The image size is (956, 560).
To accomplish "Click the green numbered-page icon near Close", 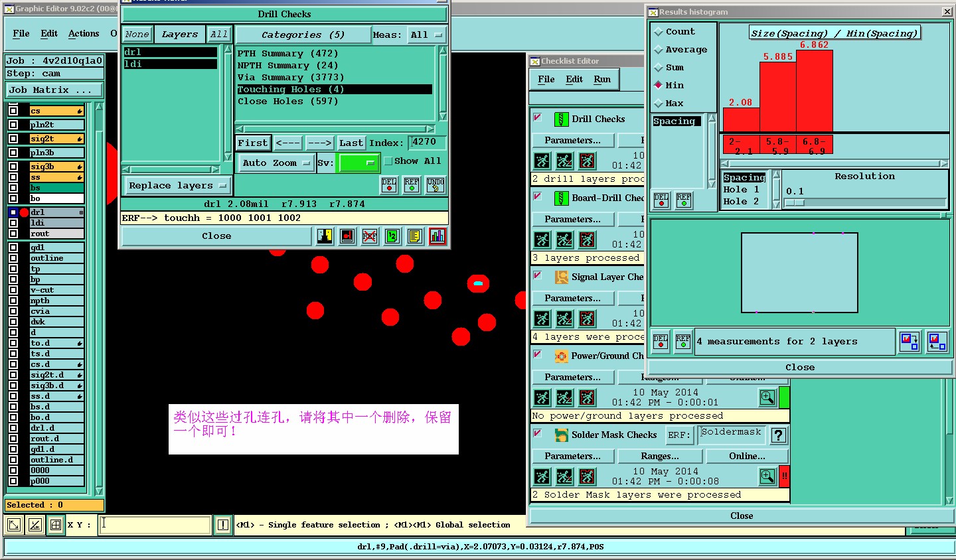I will click(392, 236).
